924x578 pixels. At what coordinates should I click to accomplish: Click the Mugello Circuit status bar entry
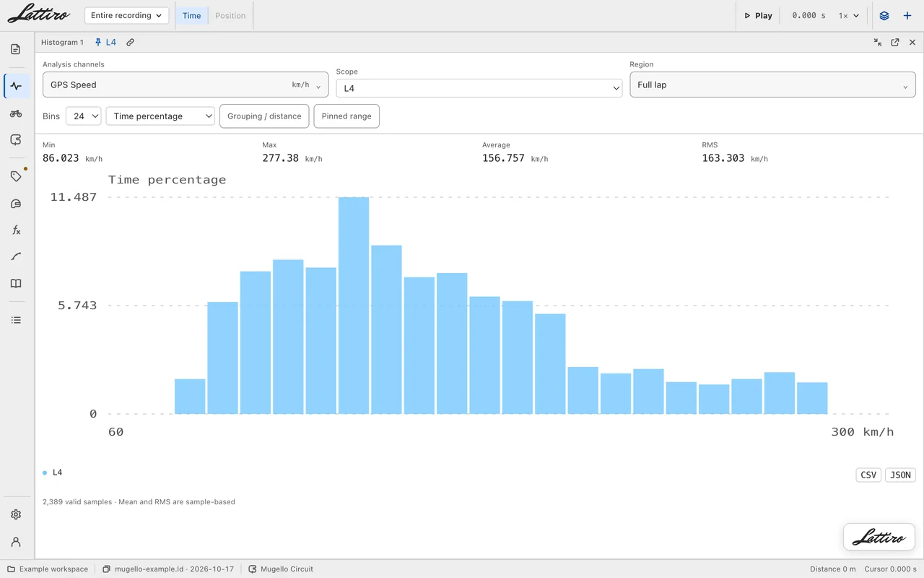point(281,569)
